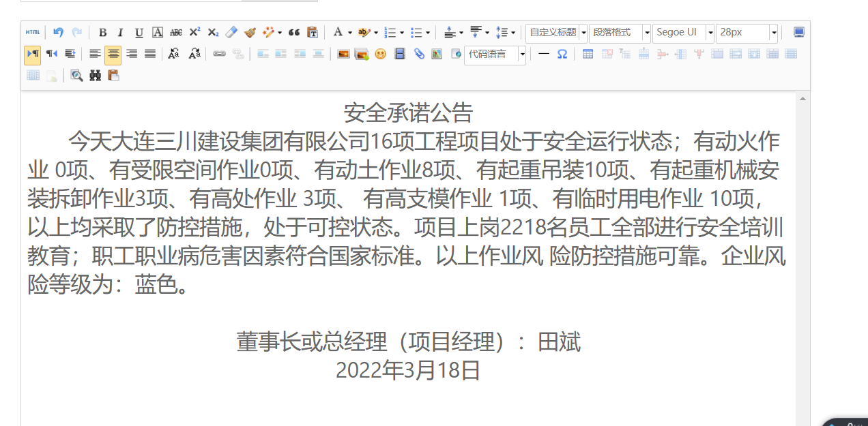Toggle fullscreen editor mode
Screen dimensions: 868x426
point(798,32)
